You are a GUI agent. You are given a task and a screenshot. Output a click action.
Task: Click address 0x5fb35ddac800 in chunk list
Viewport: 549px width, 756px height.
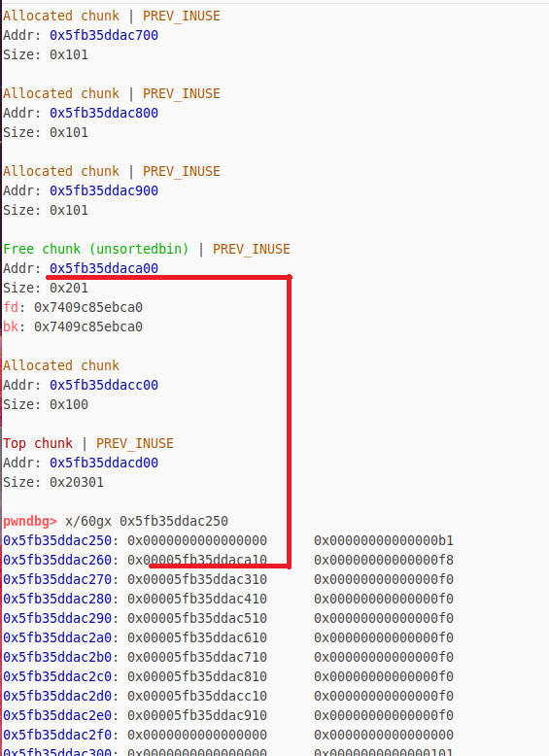pos(104,113)
